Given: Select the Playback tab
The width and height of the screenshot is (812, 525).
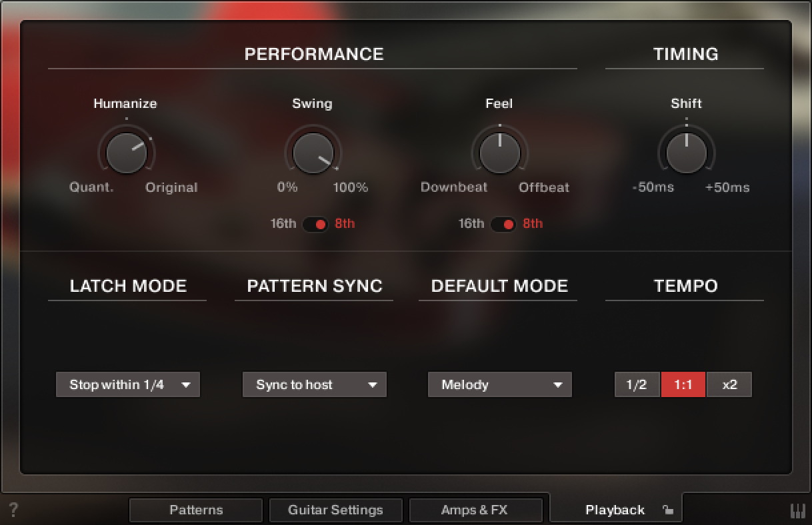Looking at the screenshot, I should 615,510.
